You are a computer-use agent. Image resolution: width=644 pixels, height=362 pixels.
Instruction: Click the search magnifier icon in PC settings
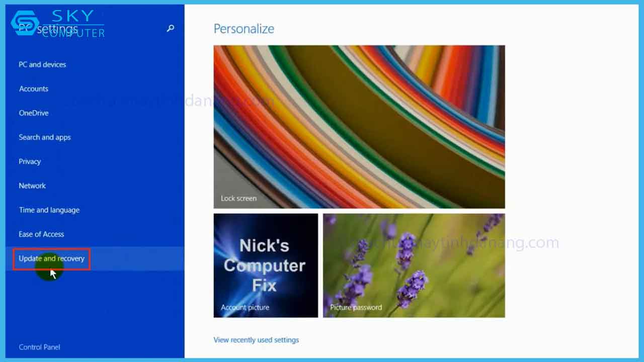click(x=171, y=28)
